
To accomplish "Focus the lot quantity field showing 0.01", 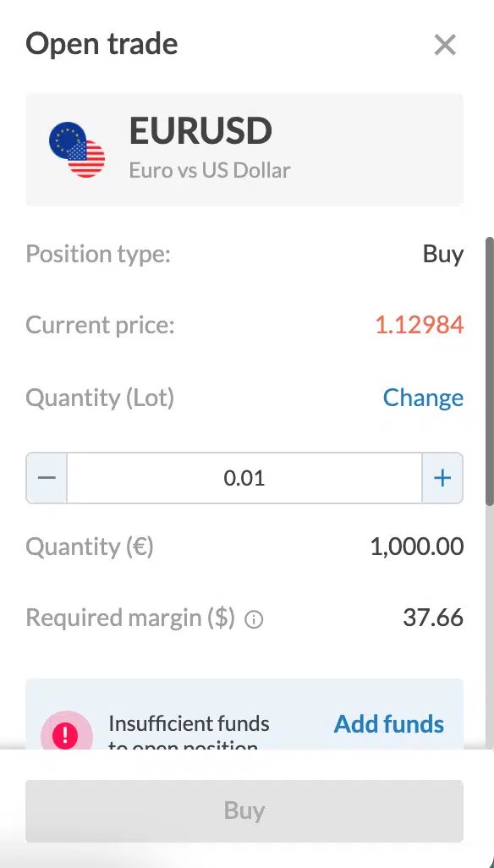I will coord(244,478).
